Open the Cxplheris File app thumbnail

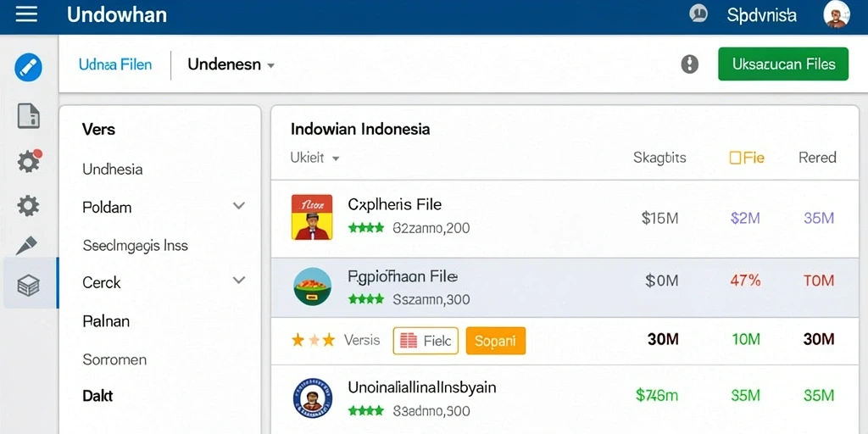point(312,217)
